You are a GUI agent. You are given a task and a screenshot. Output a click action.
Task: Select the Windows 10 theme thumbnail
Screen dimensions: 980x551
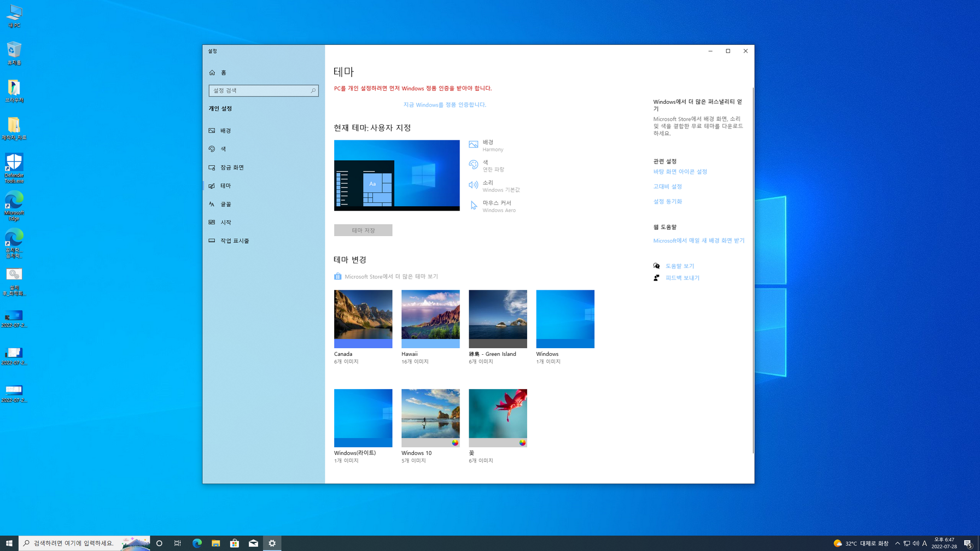click(x=430, y=418)
